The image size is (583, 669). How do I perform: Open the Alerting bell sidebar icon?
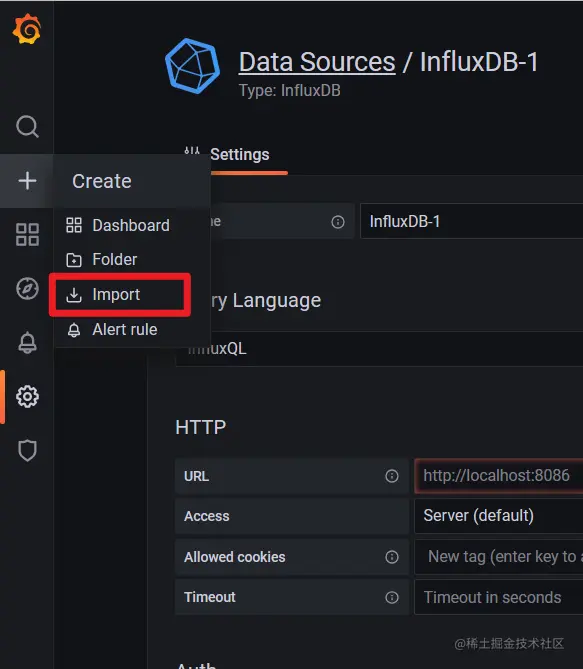pyautogui.click(x=27, y=343)
